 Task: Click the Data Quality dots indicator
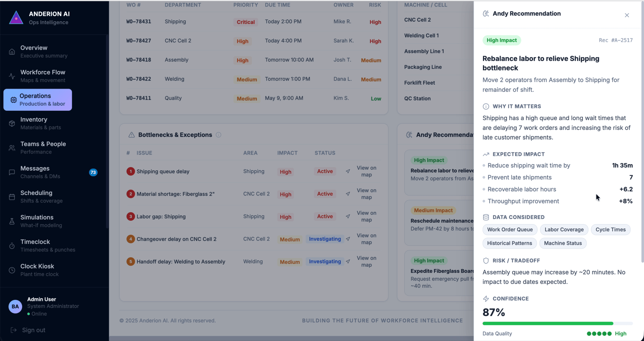tap(599, 334)
